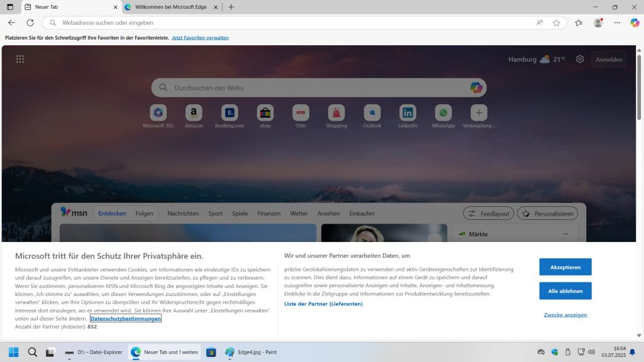Viewport: 644px width, 362px height.
Task: Open the Edge settings and more menu
Action: [x=617, y=23]
